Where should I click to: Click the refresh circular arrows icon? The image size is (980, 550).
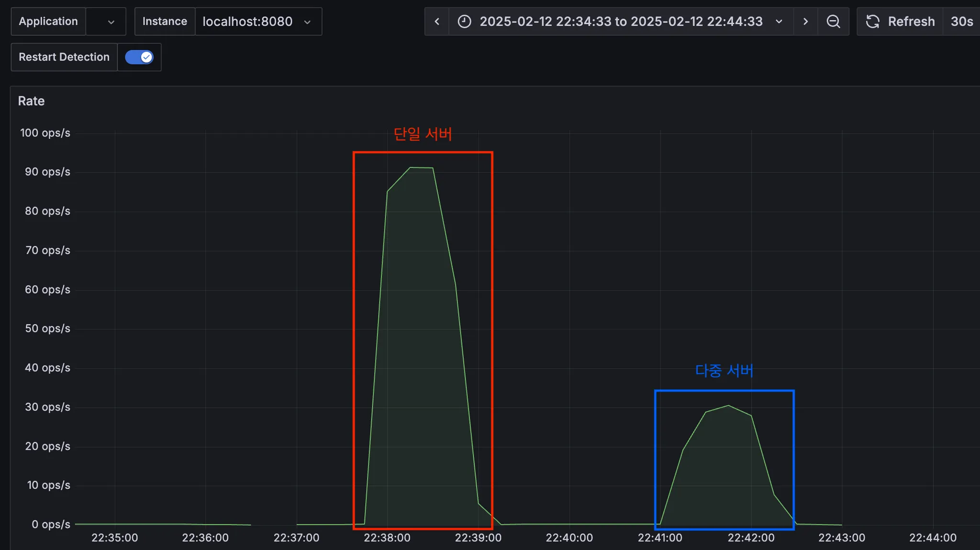(x=873, y=22)
